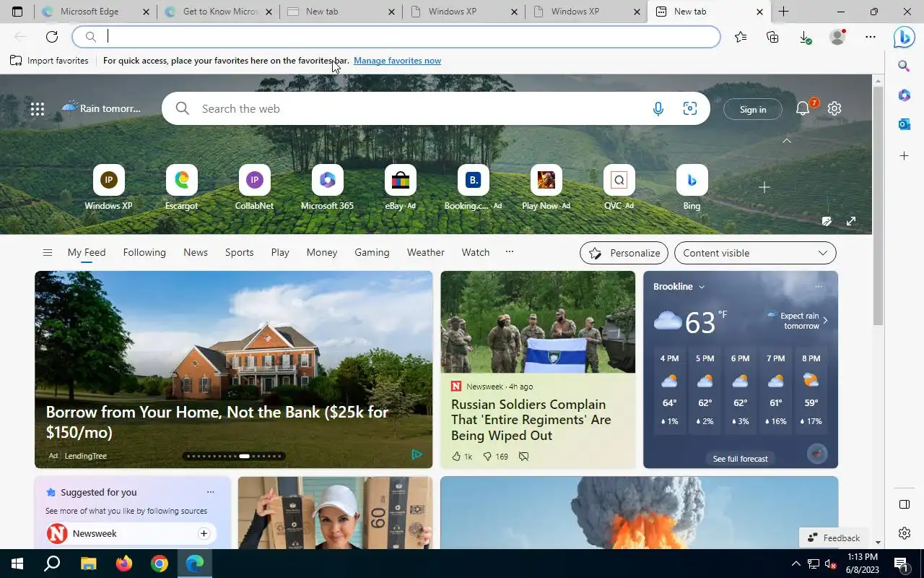Open the profile avatar icon
Screen dimensions: 924x578
837,37
